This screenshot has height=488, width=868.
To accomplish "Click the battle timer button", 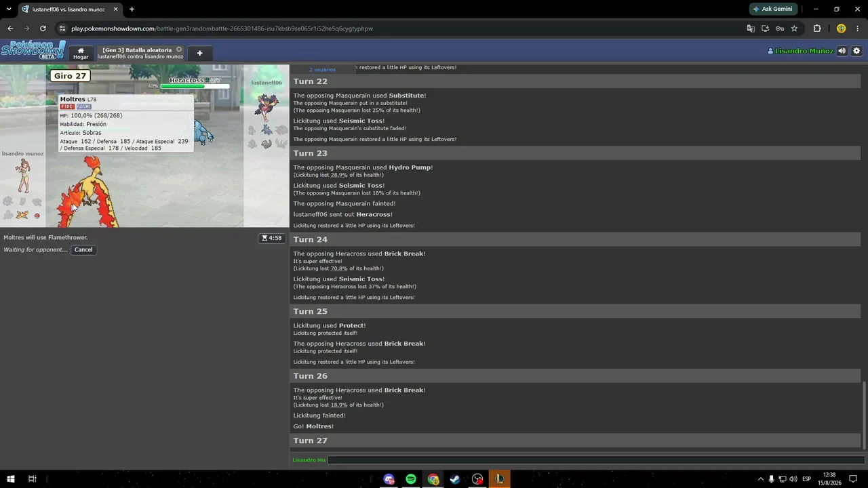I will pos(271,238).
